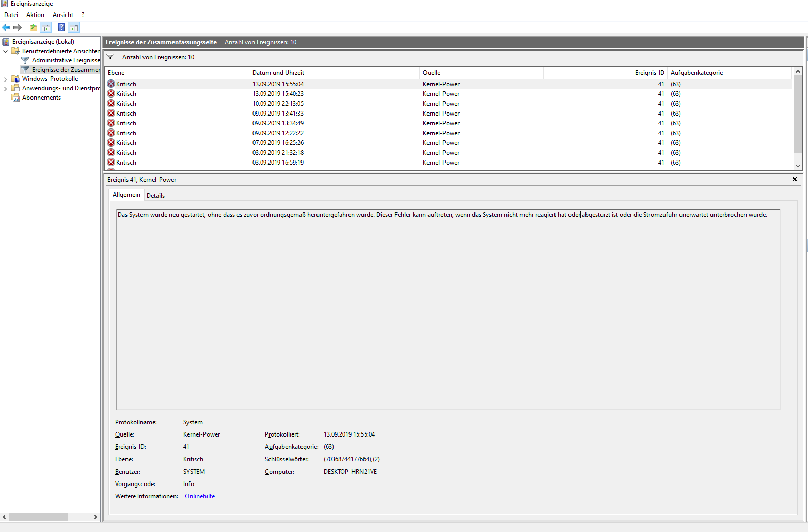Click Ereignis-ID 41 of 03.09.2019 21:32:18 row
Screen dimensions: 808x532
(661, 153)
